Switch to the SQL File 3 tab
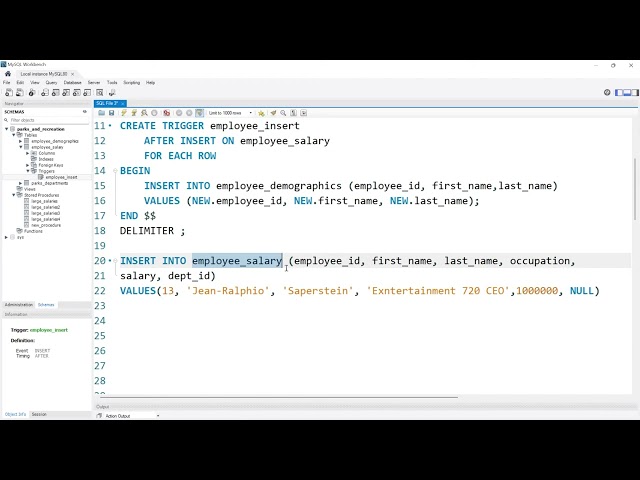 point(107,103)
